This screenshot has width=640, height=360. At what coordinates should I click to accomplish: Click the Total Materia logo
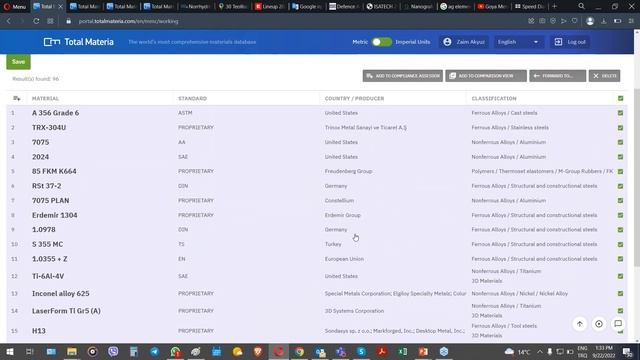click(x=78, y=42)
